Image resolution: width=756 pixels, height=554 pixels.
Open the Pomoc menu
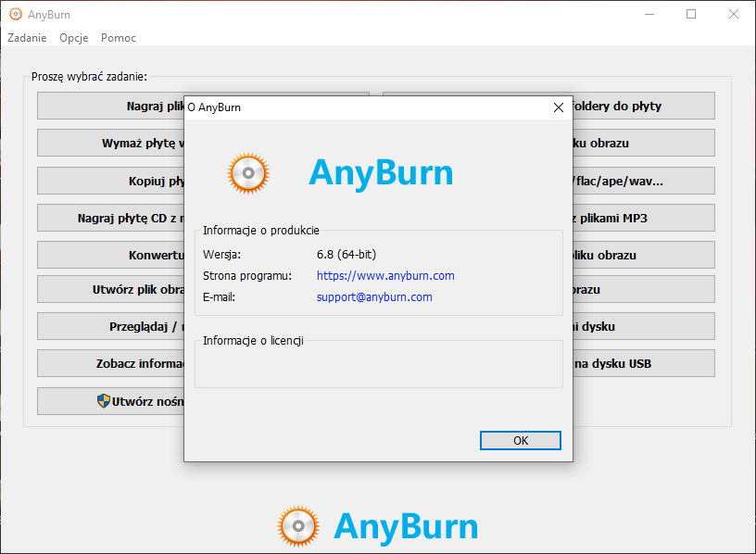[x=119, y=38]
